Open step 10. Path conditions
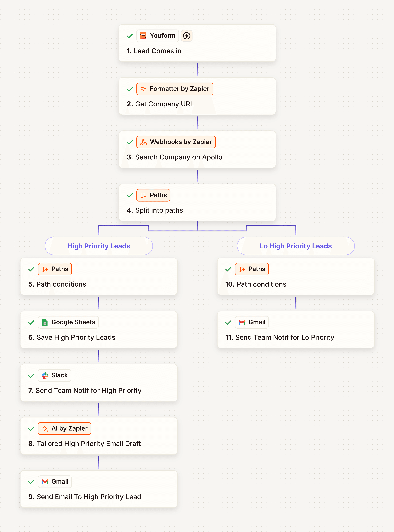394x532 pixels. (296, 276)
